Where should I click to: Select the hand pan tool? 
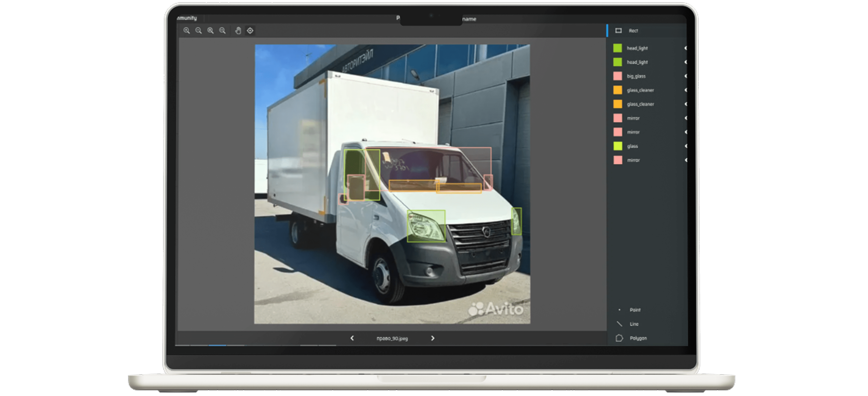[x=238, y=31]
